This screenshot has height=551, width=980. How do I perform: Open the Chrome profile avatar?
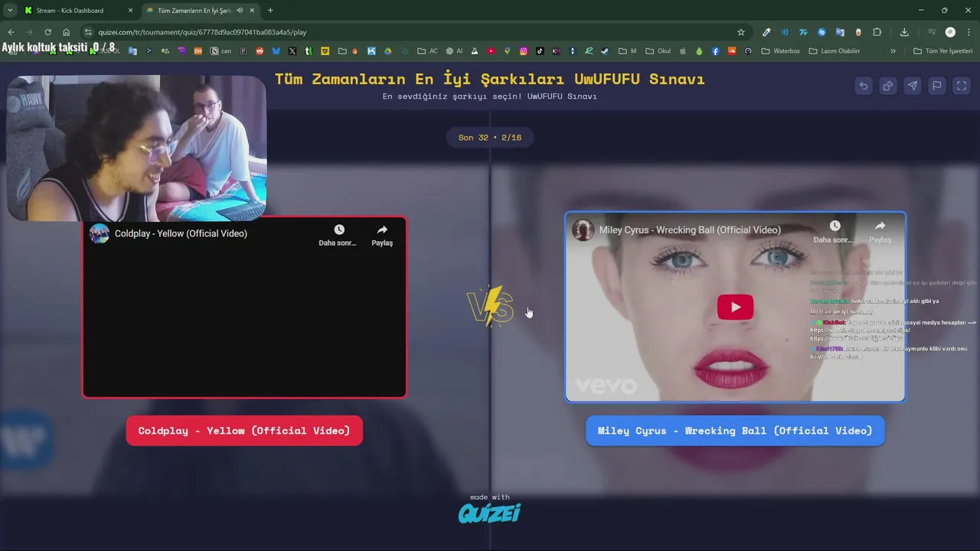950,32
